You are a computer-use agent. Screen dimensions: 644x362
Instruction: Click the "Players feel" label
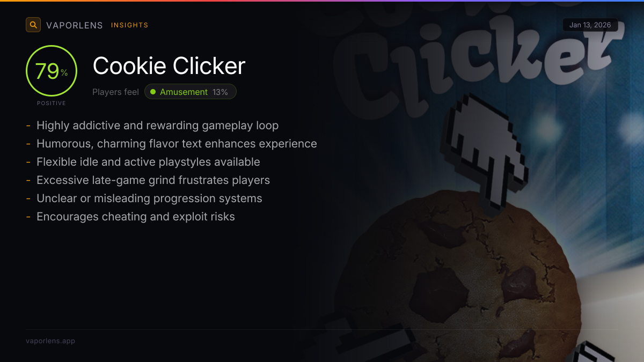(x=115, y=92)
